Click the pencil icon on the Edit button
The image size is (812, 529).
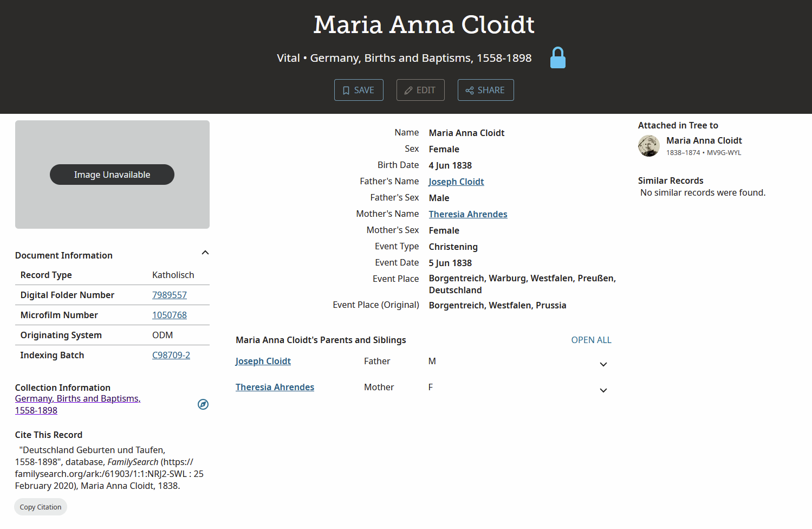click(408, 91)
